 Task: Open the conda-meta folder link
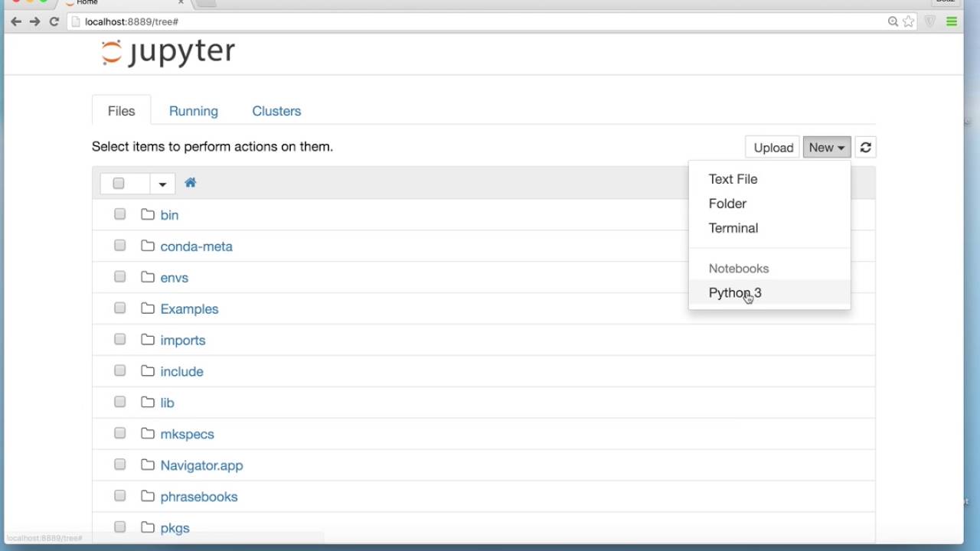[197, 246]
